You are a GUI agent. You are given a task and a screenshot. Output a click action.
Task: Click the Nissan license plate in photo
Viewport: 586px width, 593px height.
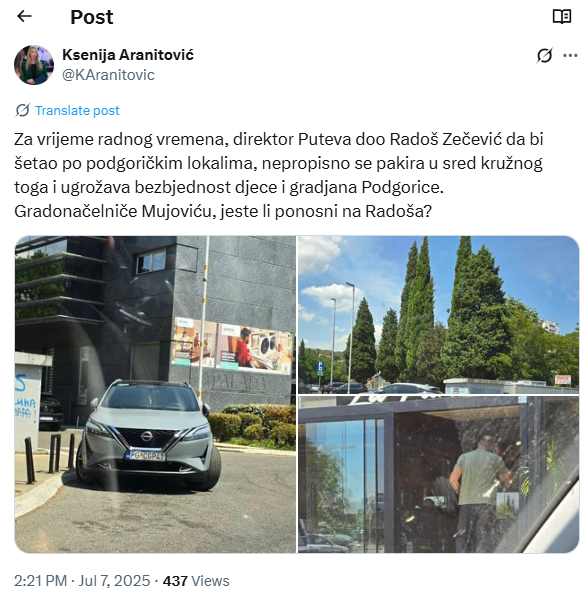point(146,456)
